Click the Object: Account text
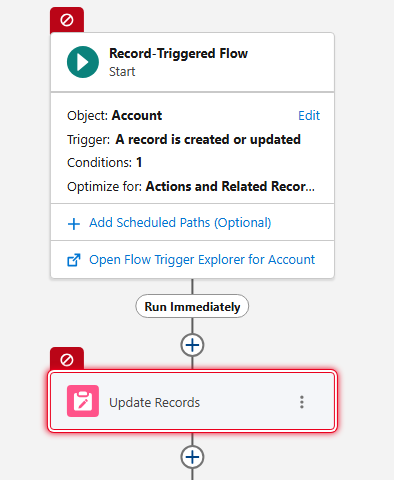Screen dimensions: 394x480 pos(114,116)
